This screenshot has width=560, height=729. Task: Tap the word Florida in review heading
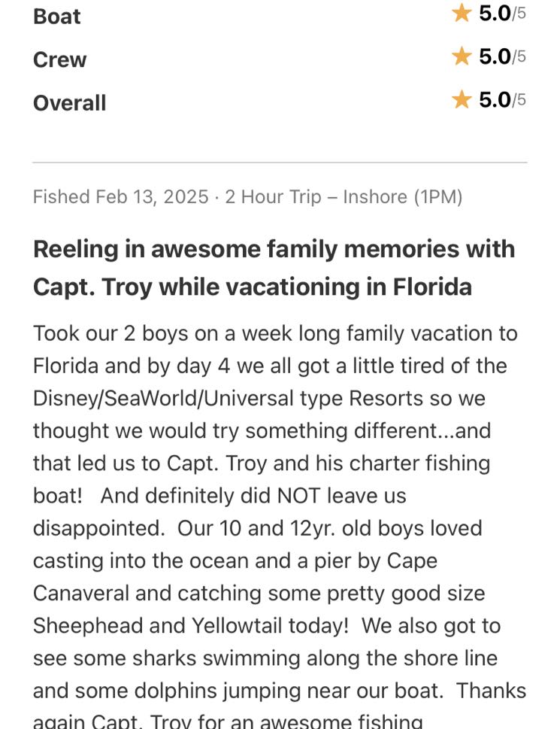coord(432,287)
